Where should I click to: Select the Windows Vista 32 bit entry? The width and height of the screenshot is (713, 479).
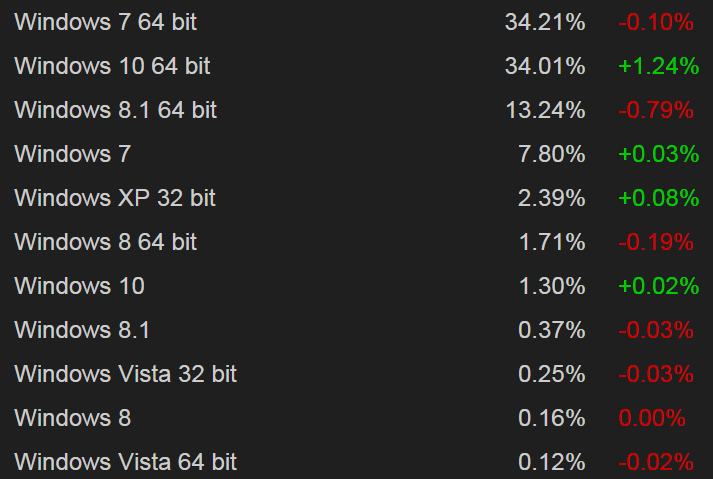point(126,374)
